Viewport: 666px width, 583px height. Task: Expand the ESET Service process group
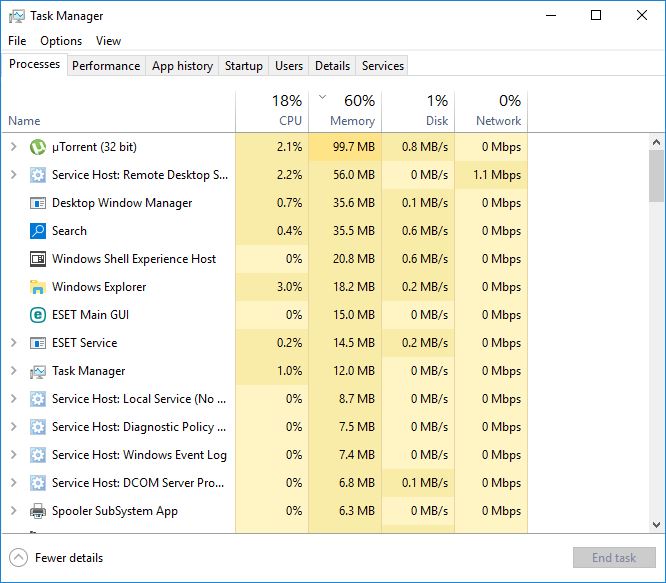13,343
